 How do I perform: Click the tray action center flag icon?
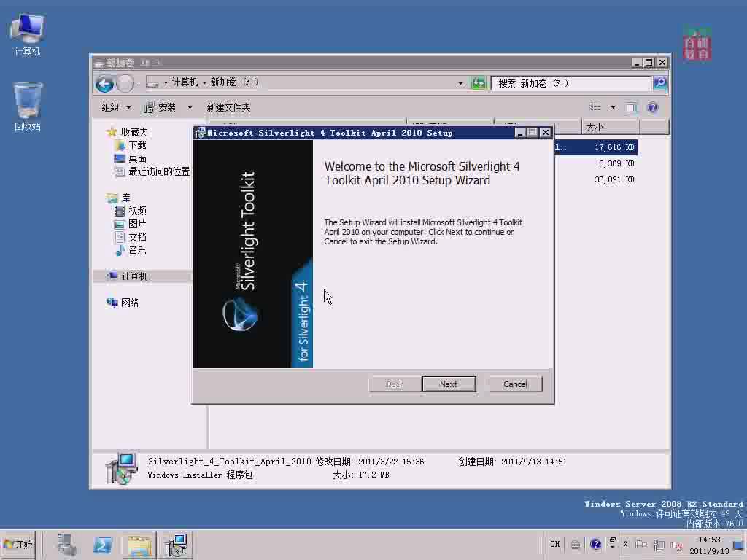point(641,544)
